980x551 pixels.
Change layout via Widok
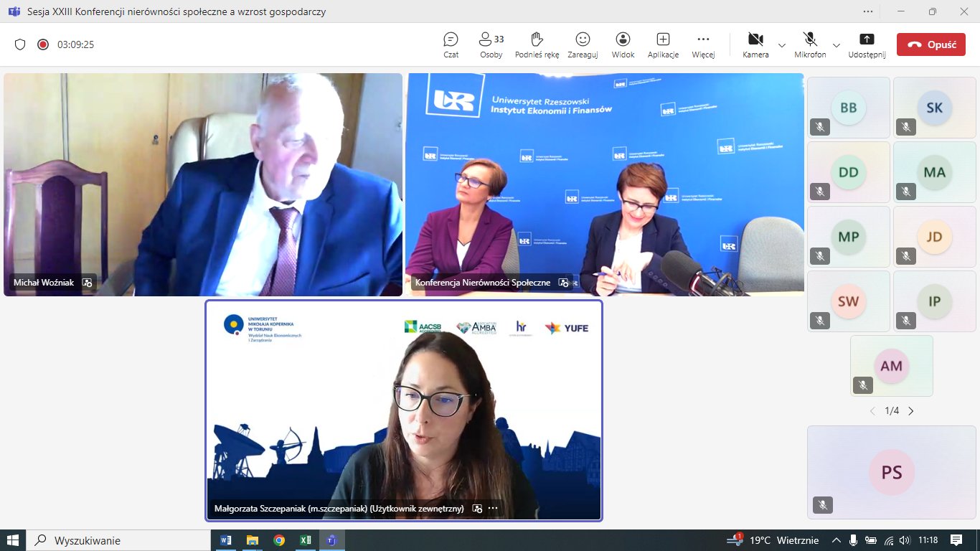pos(623,44)
